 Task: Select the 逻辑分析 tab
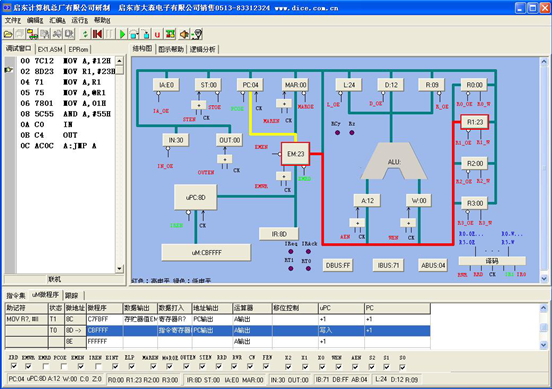(x=202, y=49)
